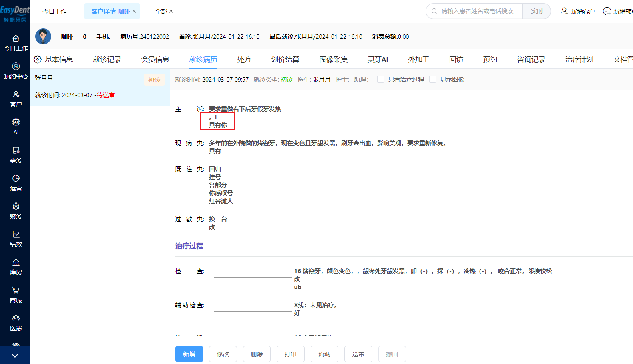Click the 撤回 button
633x364 pixels.
tap(392, 354)
